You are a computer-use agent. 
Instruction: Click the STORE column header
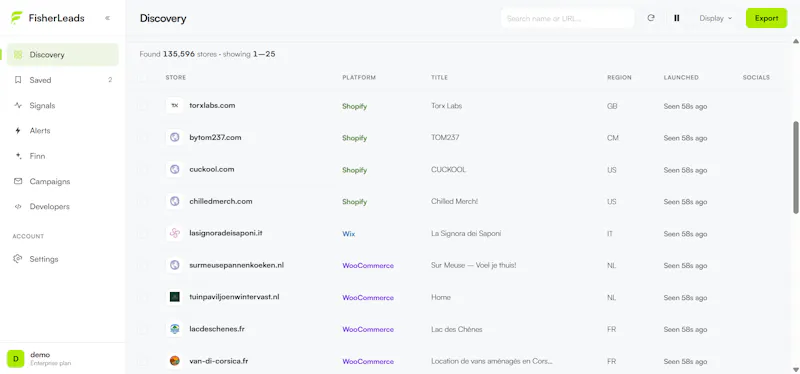(176, 78)
